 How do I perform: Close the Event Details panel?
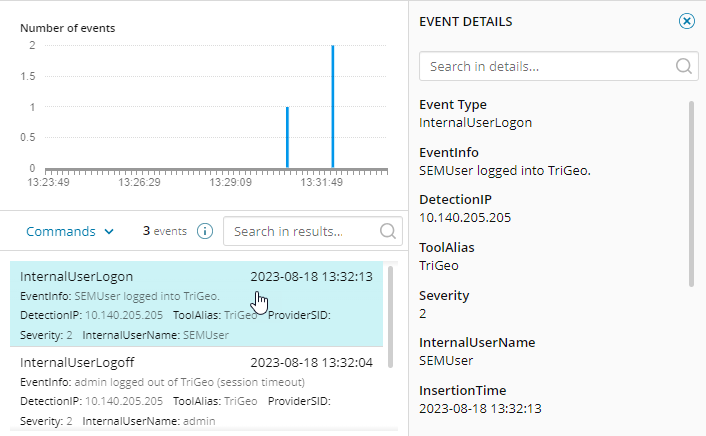pyautogui.click(x=686, y=21)
